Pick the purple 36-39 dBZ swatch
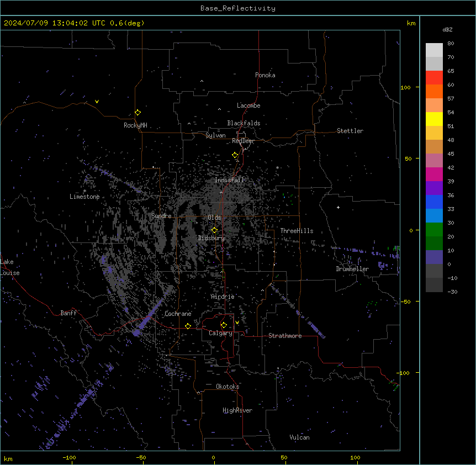Screen dimensions: 476x465 coord(434,188)
